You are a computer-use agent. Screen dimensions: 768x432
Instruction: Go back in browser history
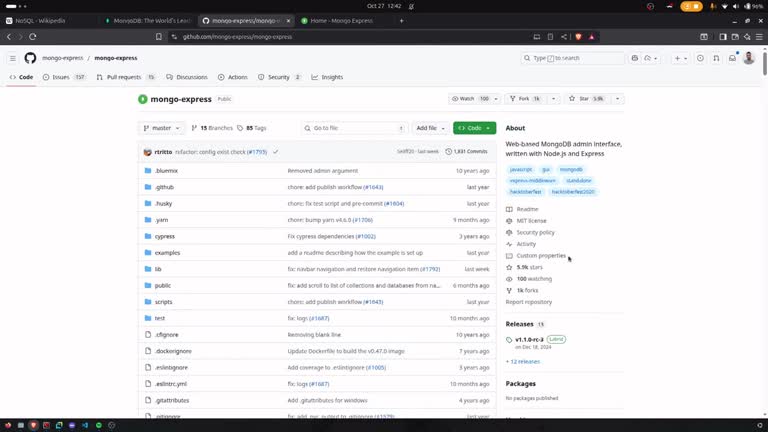click(x=9, y=37)
